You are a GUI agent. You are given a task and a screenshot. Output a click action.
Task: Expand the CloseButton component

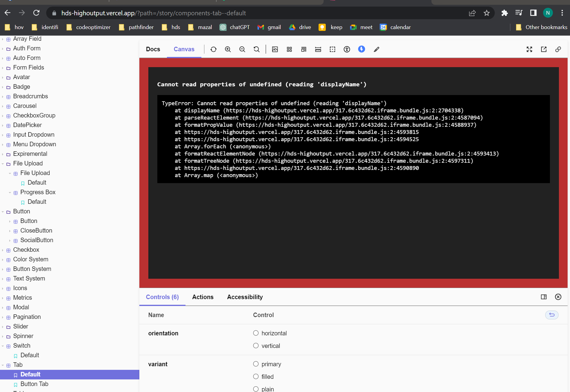point(36,230)
